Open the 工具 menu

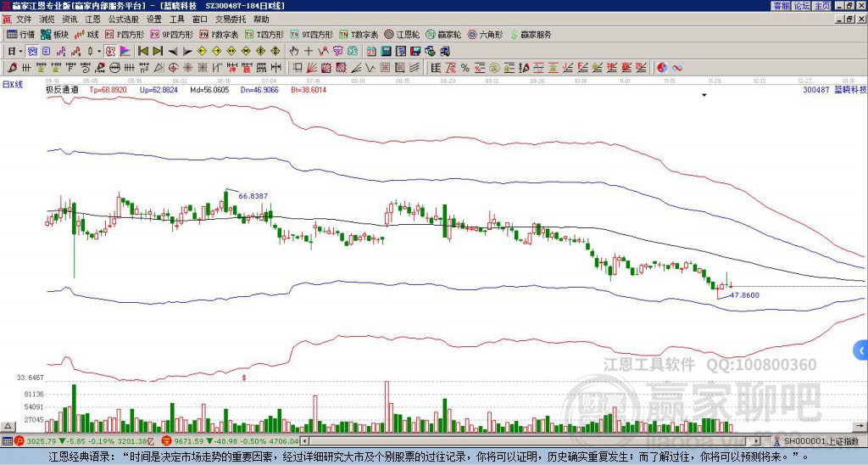[x=177, y=20]
